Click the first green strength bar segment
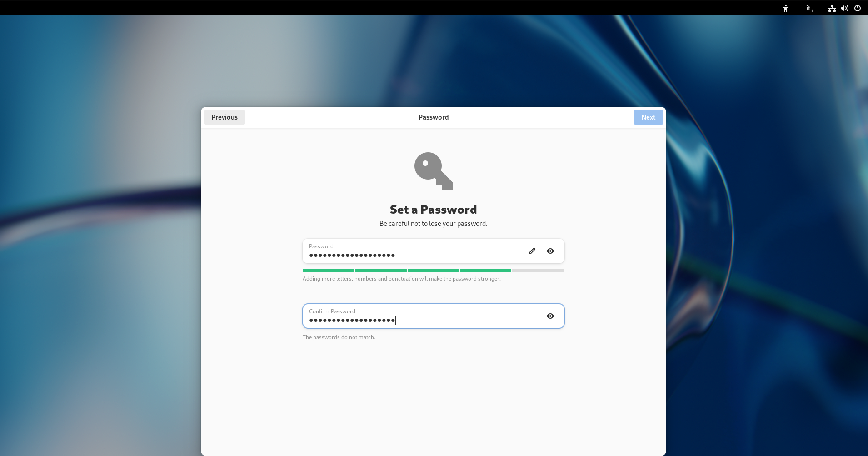This screenshot has height=456, width=868. click(x=328, y=271)
